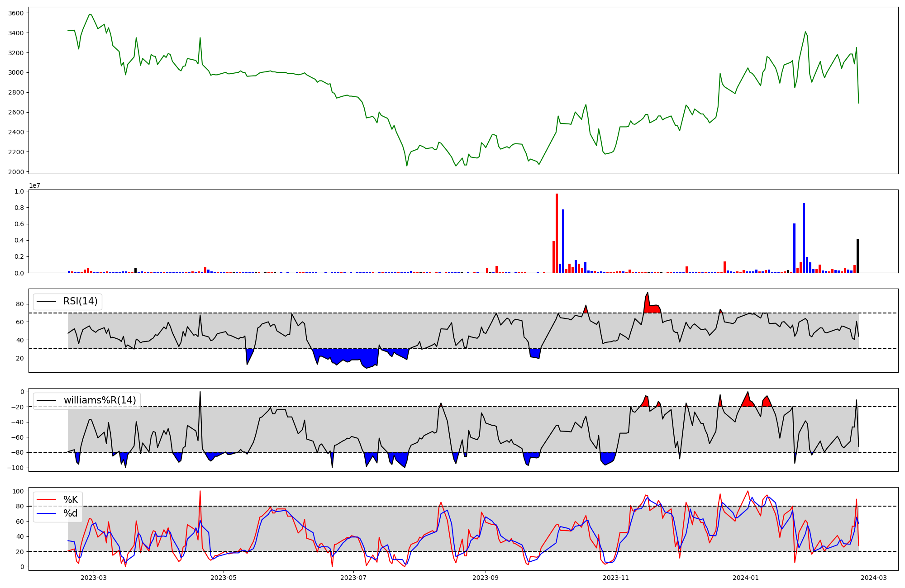Click the 2023-05 date tick label
This screenshot has height=588, width=905.
(224, 578)
